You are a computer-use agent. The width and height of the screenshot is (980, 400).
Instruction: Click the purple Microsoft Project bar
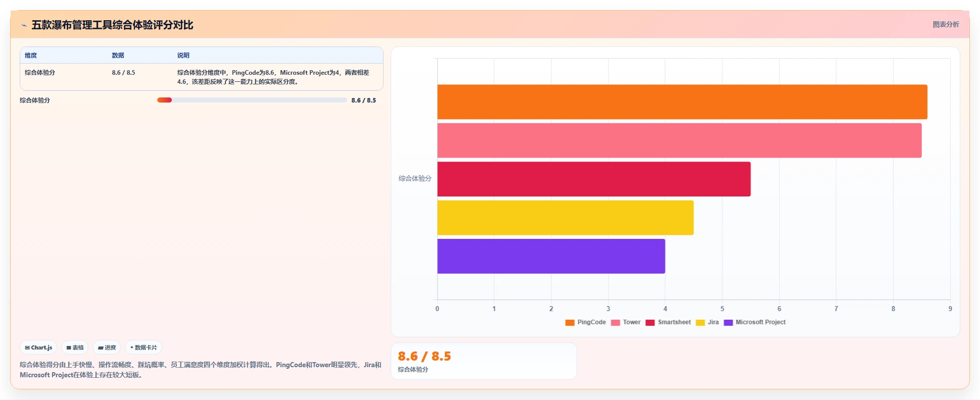tap(551, 256)
